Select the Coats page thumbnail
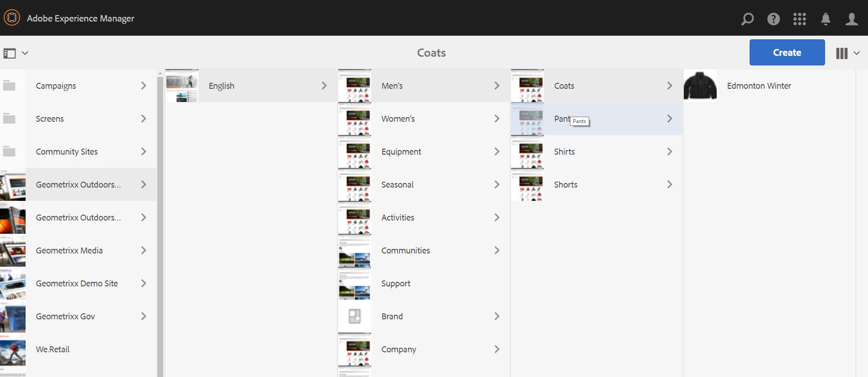Viewport: 868px width, 377px height. pos(527,86)
